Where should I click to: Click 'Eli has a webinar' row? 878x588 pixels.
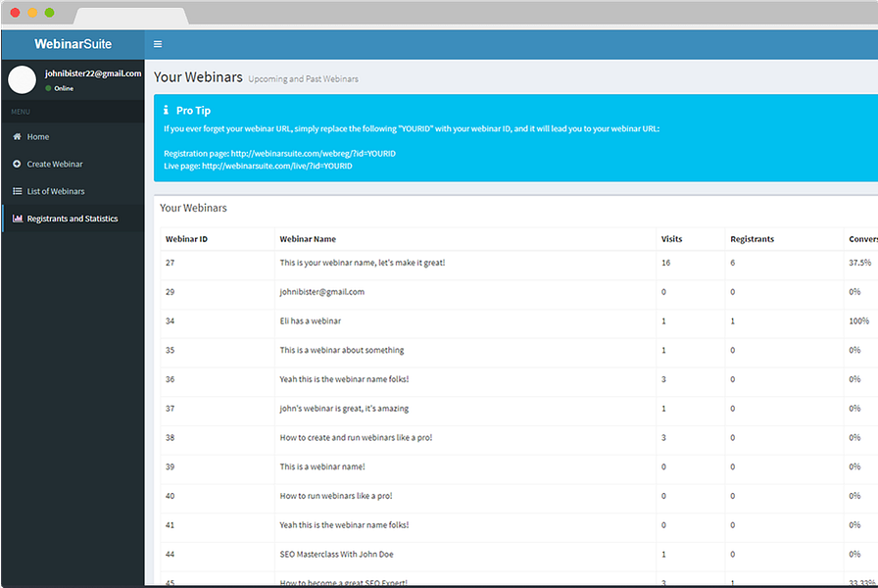(x=311, y=320)
